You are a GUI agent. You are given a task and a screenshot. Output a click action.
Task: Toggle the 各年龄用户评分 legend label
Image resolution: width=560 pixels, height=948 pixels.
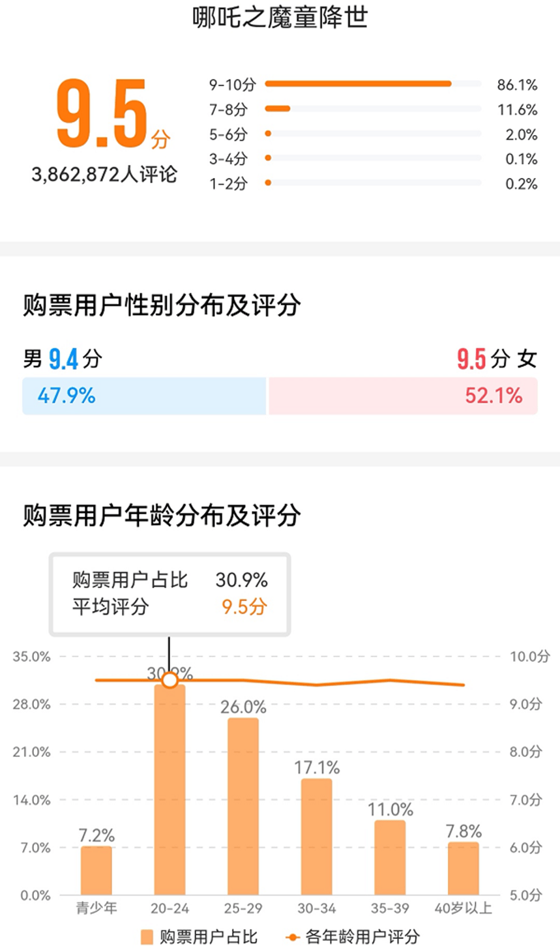[x=362, y=937]
